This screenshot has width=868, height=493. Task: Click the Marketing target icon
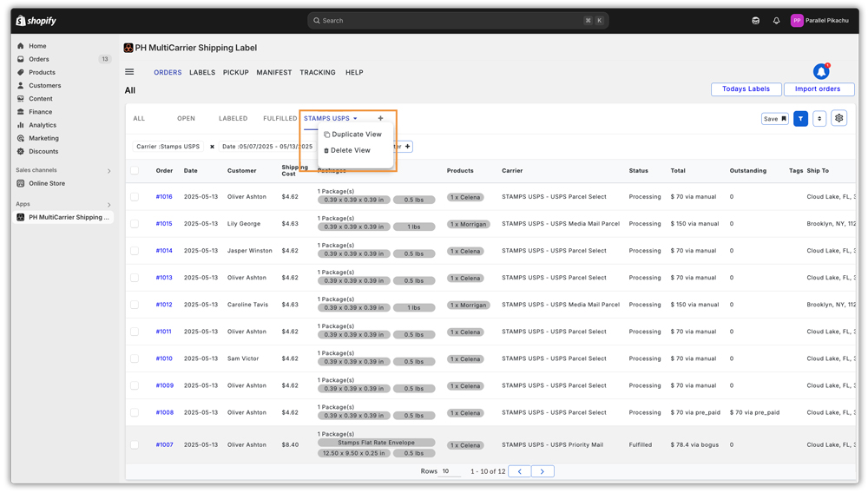(21, 138)
